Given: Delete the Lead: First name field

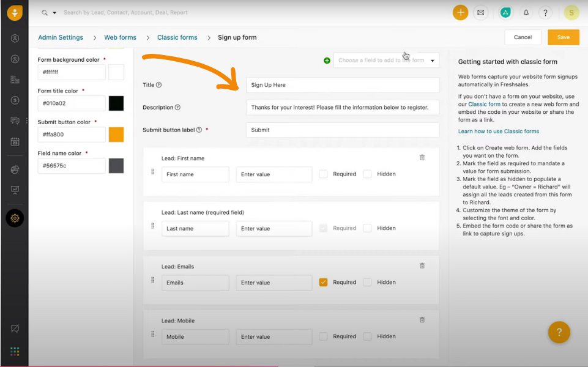Looking at the screenshot, I should (x=422, y=157).
